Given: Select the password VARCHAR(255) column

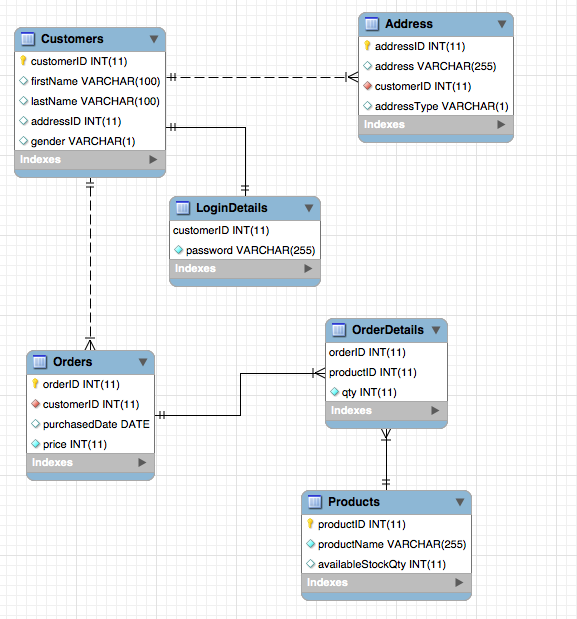Looking at the screenshot, I should click(x=245, y=250).
